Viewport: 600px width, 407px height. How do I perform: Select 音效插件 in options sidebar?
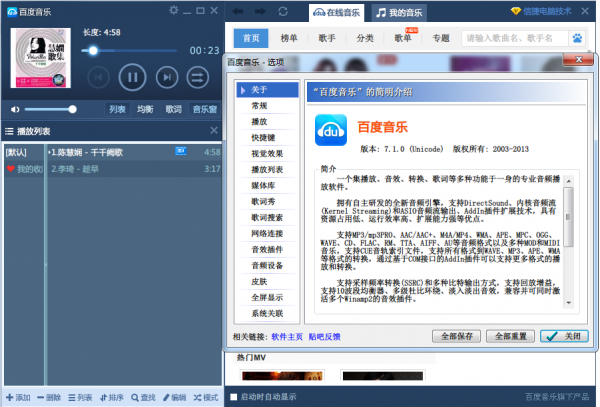coord(267,249)
